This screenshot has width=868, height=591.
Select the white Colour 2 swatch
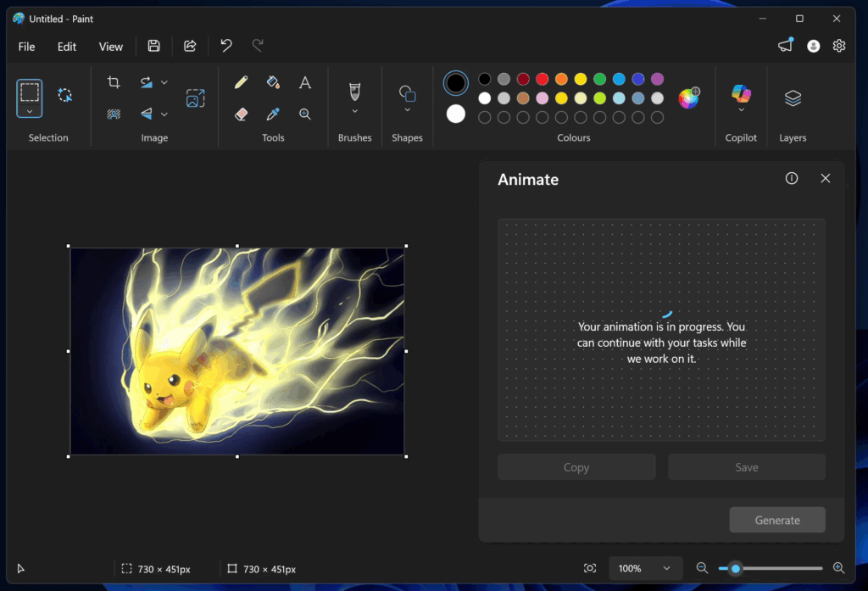coord(455,114)
